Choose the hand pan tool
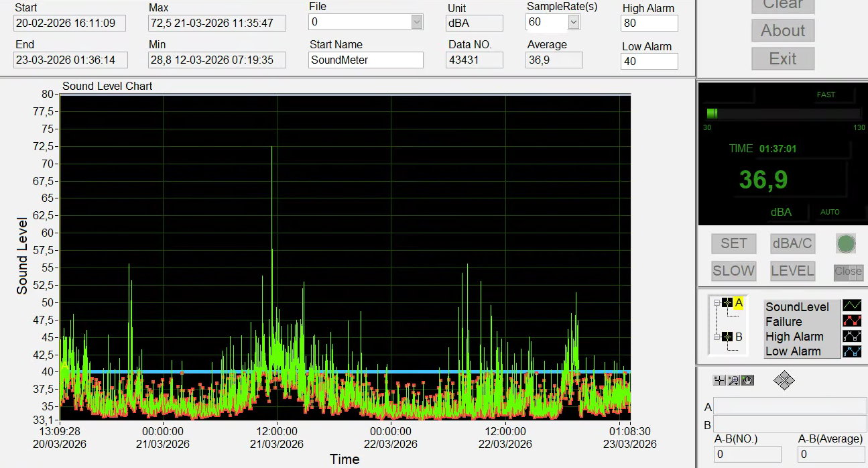The image size is (868, 468). 747,381
